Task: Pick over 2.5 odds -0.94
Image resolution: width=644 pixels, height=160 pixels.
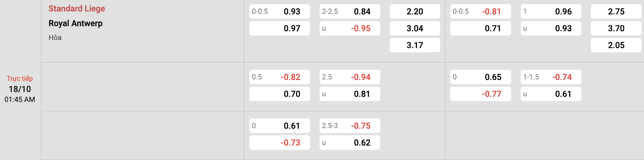Action: [x=350, y=77]
